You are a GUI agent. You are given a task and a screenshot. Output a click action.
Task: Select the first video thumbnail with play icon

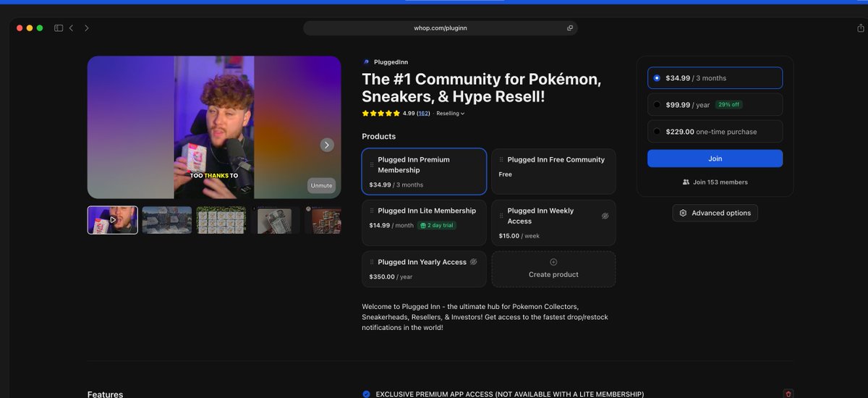113,220
